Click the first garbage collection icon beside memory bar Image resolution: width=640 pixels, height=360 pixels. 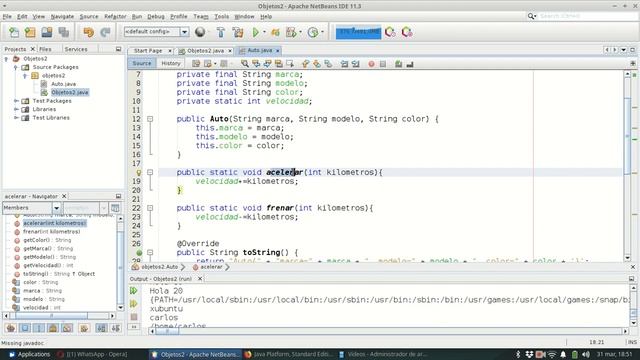pyautogui.click(x=390, y=32)
